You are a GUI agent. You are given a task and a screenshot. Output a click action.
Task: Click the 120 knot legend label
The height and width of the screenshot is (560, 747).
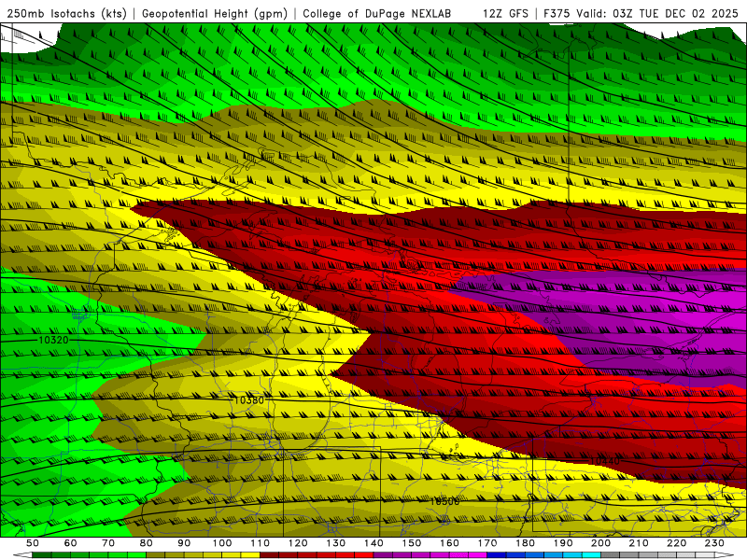click(x=298, y=543)
